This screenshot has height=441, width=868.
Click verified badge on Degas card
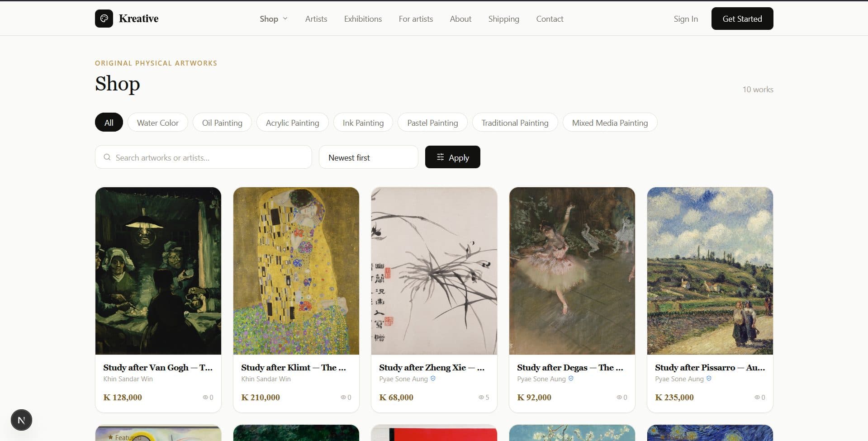coord(571,379)
